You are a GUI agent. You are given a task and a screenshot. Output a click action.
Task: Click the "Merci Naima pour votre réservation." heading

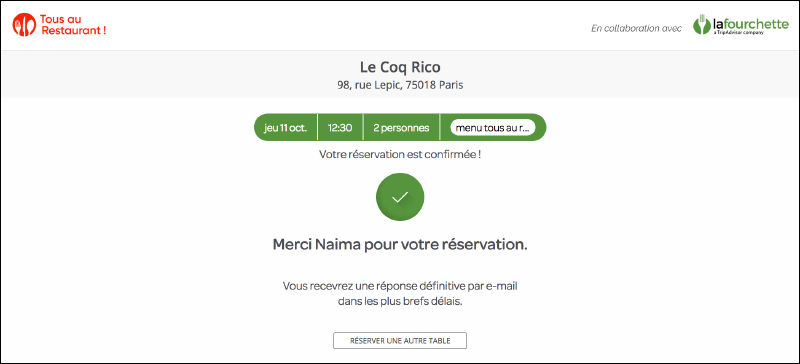[400, 245]
